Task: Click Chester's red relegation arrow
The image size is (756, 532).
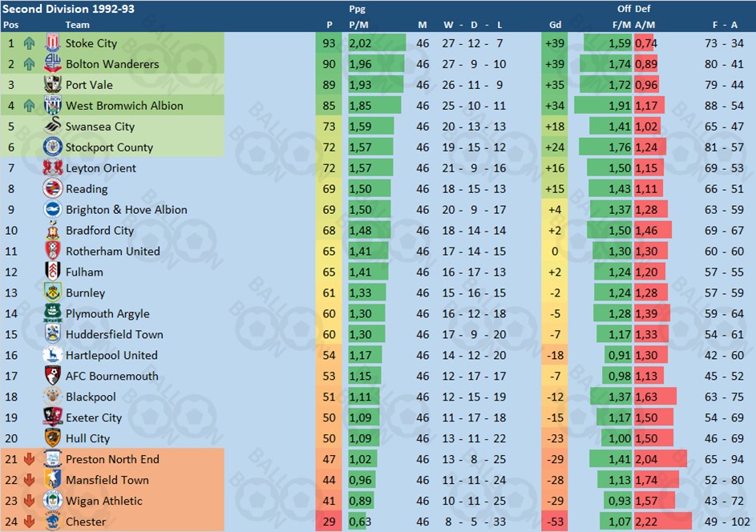Action: click(30, 522)
